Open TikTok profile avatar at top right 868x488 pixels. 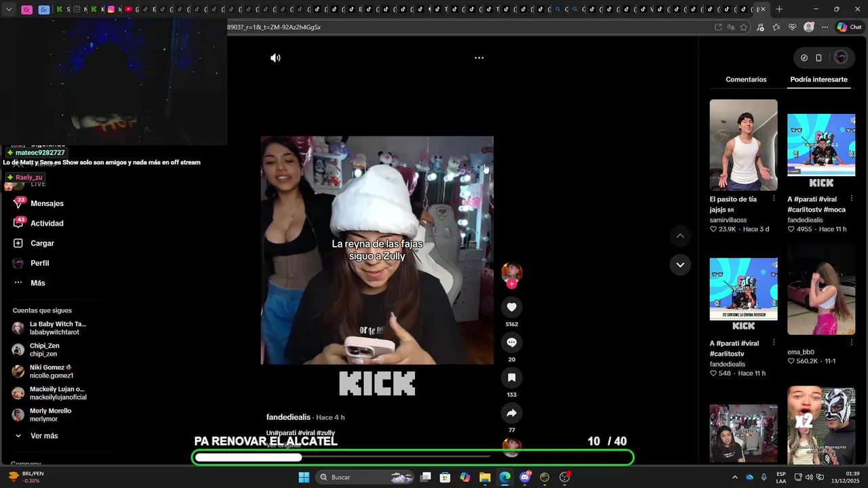[841, 58]
